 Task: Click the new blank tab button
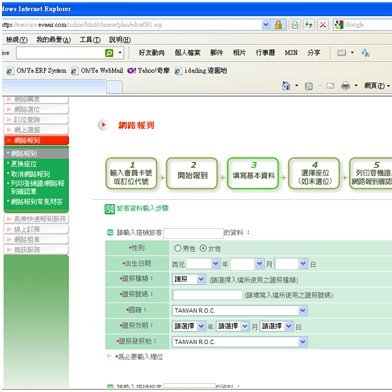coord(114,87)
